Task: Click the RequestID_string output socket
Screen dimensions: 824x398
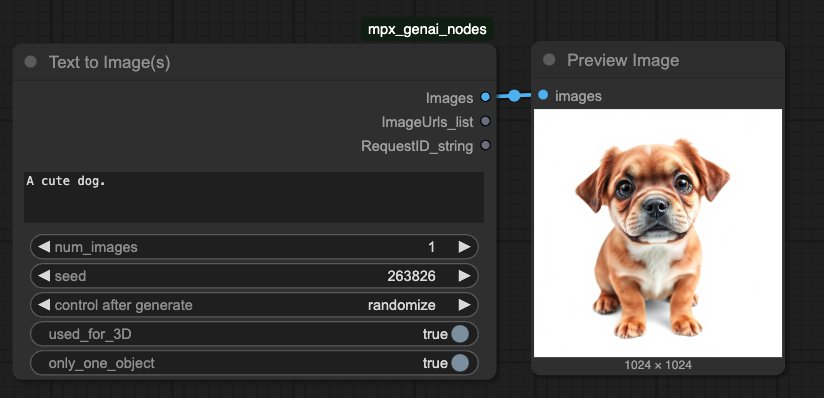Action: pos(485,145)
